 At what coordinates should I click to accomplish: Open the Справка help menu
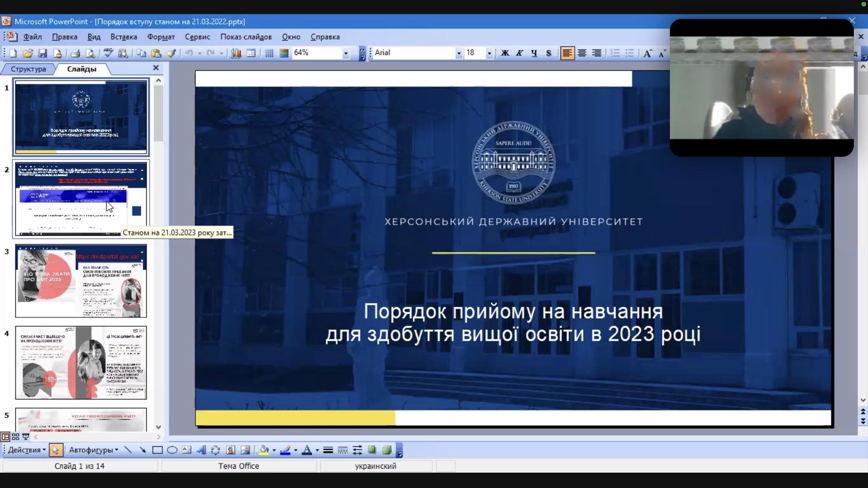click(325, 37)
